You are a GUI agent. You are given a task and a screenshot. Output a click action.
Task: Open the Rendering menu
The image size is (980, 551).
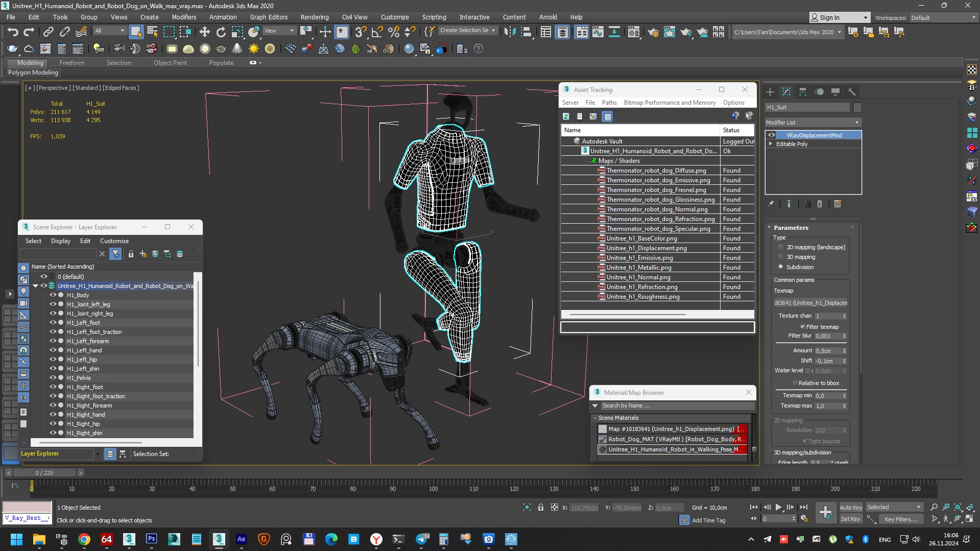pos(314,17)
